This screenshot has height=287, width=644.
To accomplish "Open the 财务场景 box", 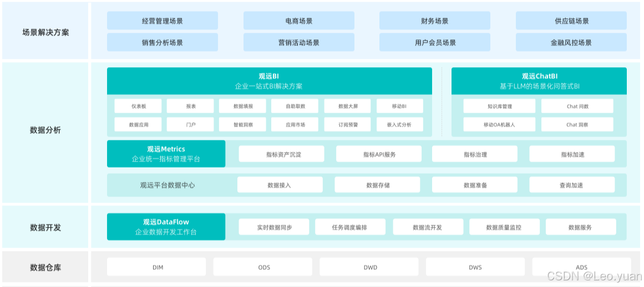I will (x=434, y=21).
